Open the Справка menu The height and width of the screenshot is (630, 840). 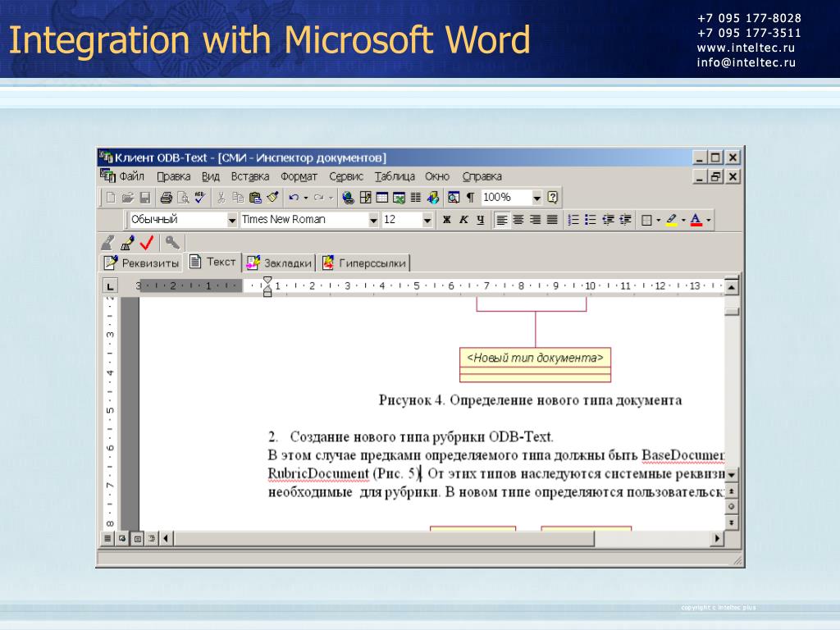point(482,176)
